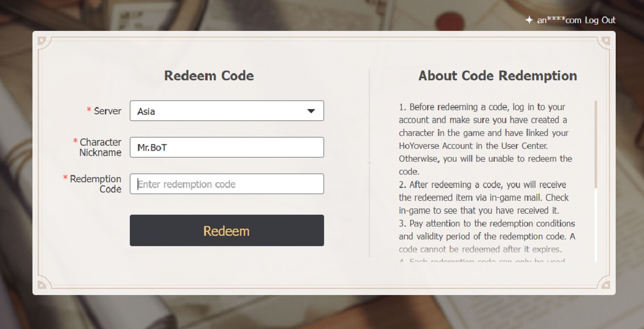Screen dimensions: 644x329
Task: Click the Log Out link
Action: tap(600, 20)
